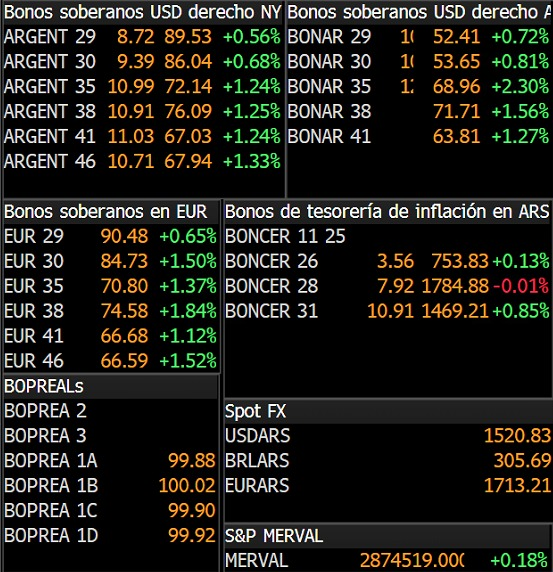Select BONAR 29 price 52.41
This screenshot has height=572, width=553.
pyautogui.click(x=456, y=37)
